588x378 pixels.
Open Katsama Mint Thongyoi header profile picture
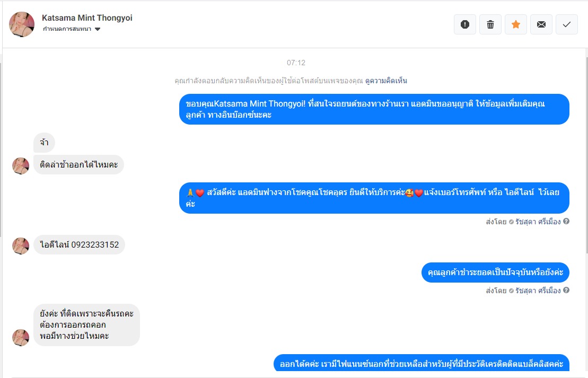(22, 24)
